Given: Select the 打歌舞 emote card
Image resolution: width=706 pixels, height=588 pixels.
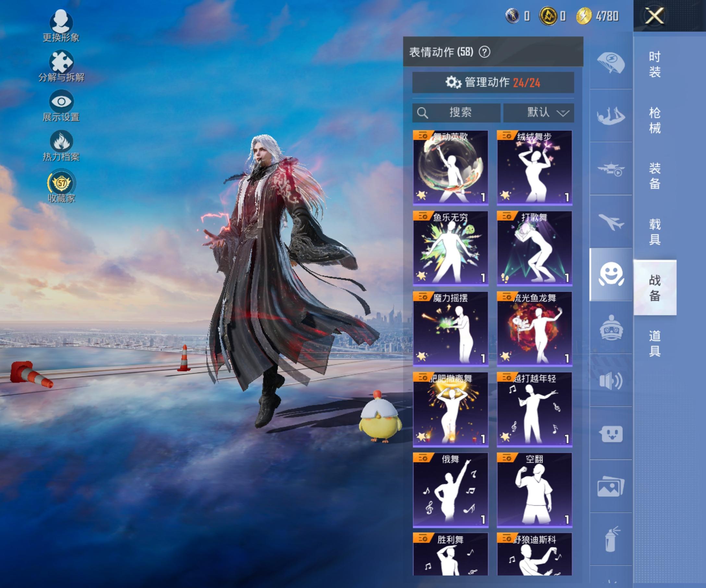Looking at the screenshot, I should point(535,249).
